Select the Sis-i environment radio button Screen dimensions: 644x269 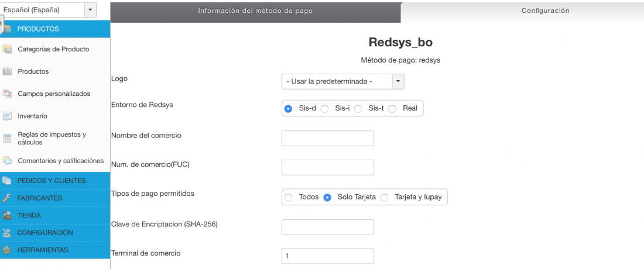tap(324, 109)
